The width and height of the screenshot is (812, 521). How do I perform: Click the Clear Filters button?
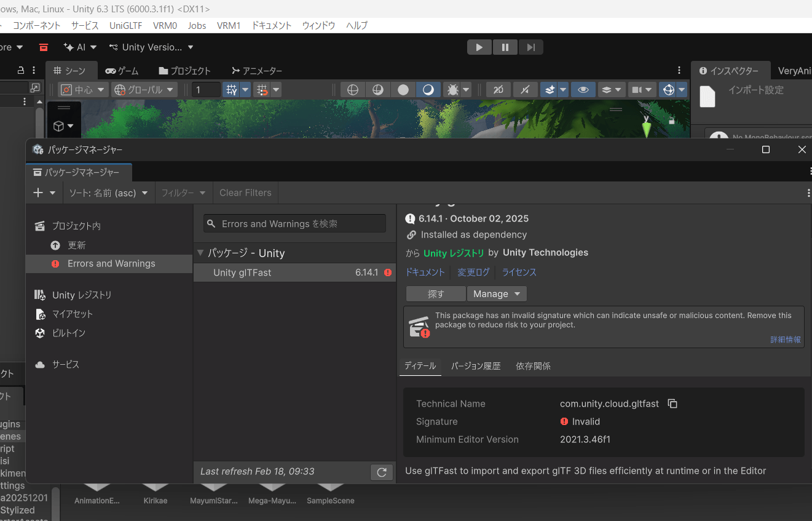(x=245, y=193)
